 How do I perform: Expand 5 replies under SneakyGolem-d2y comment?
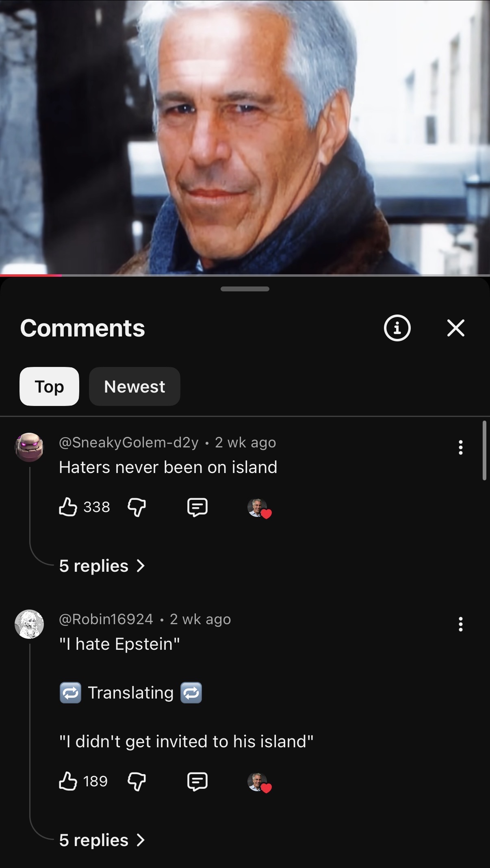pyautogui.click(x=102, y=566)
